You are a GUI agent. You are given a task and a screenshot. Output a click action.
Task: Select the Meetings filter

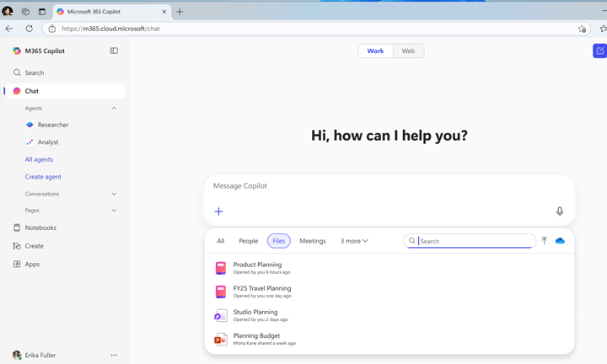click(x=313, y=241)
